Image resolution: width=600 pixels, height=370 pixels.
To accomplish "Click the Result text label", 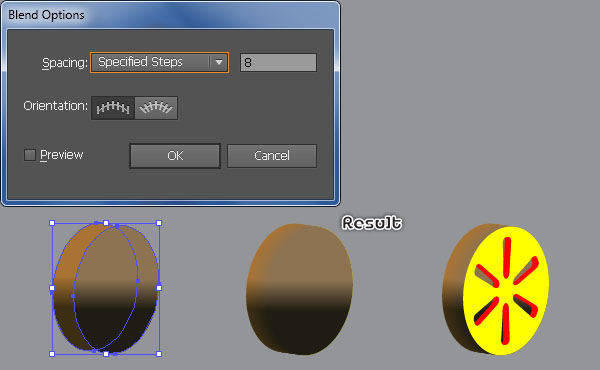I will pos(372,223).
